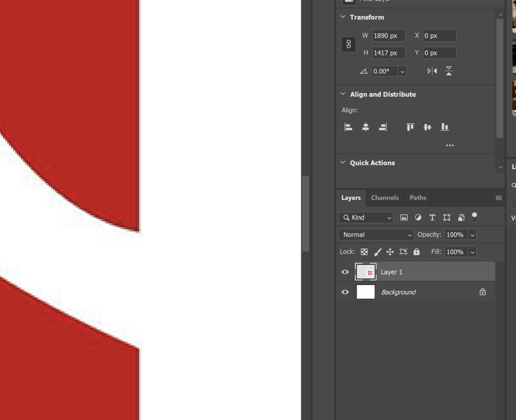This screenshot has width=516, height=420.
Task: Filter layers by shape layers
Action: (446, 218)
